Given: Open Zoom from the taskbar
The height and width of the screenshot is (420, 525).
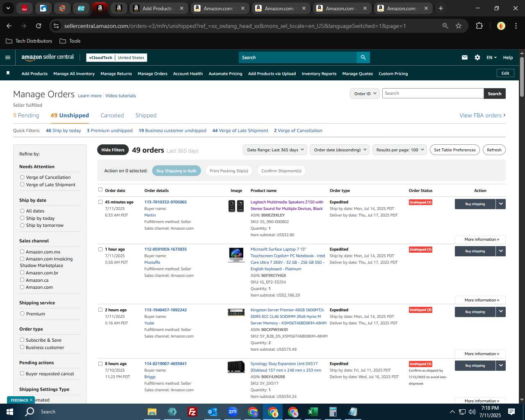Looking at the screenshot, I should click(233, 412).
